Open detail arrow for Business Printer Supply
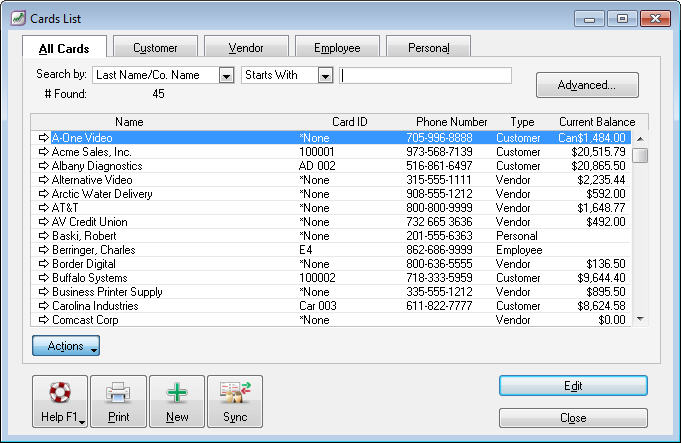Viewport: 681px width, 443px height. [43, 291]
